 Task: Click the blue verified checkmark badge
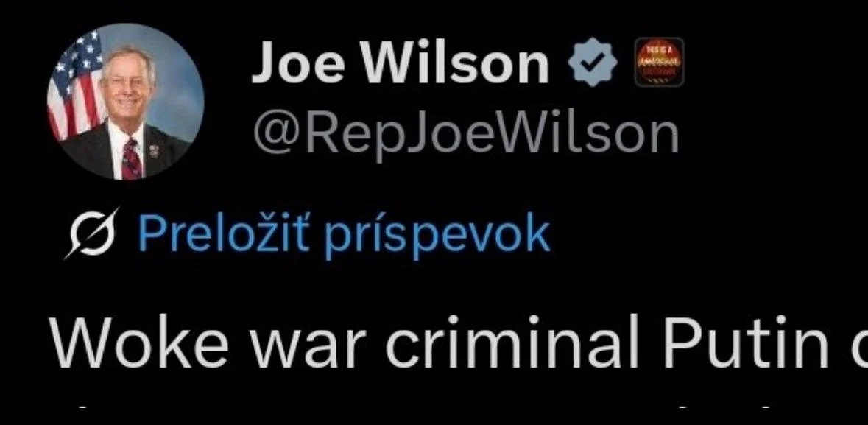coord(593,63)
